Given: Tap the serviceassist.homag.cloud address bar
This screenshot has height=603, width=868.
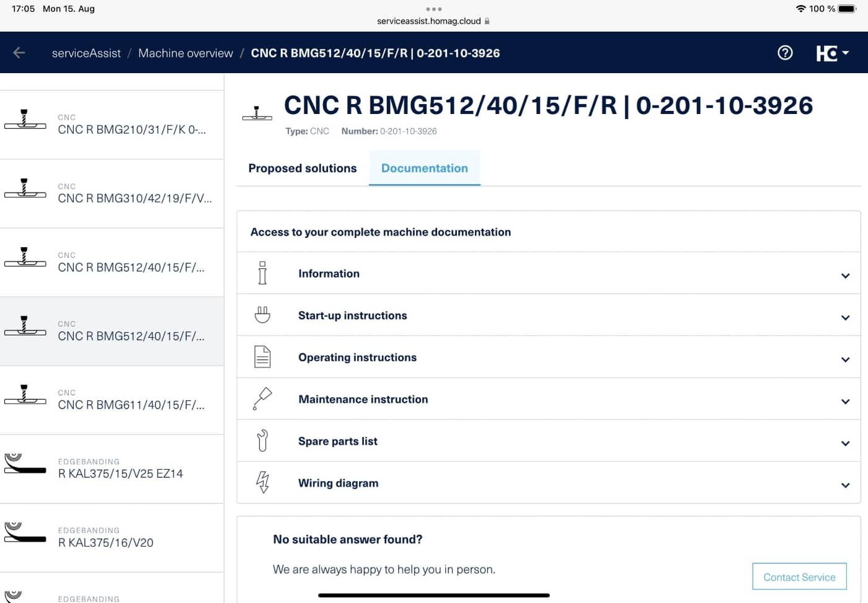Looking at the screenshot, I should pyautogui.click(x=433, y=21).
